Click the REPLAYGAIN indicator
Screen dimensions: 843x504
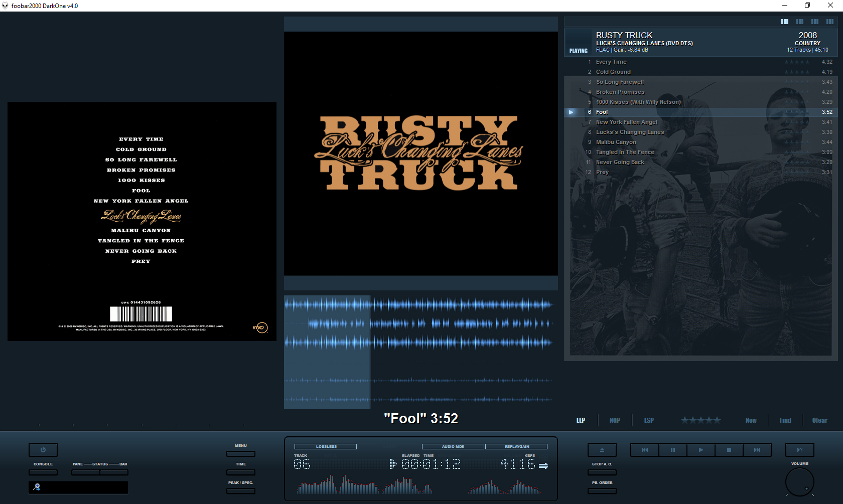pyautogui.click(x=516, y=446)
